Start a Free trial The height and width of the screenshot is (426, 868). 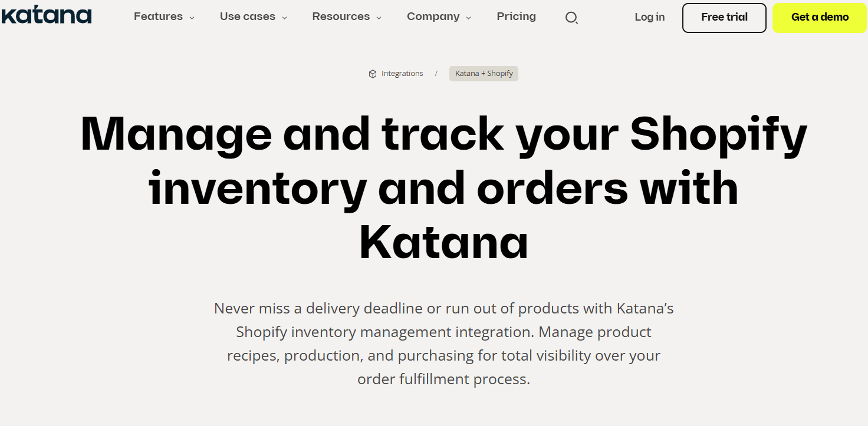tap(724, 18)
